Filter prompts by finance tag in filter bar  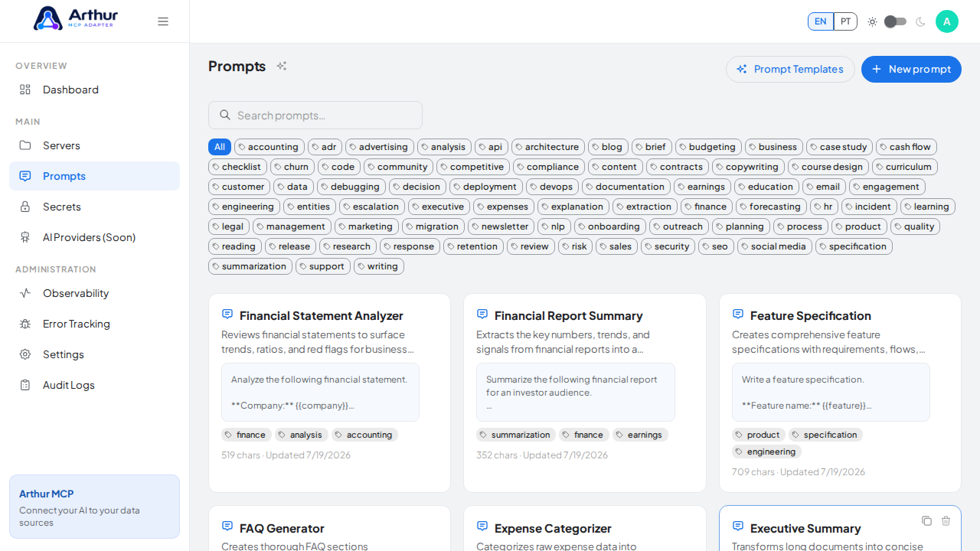tap(707, 207)
